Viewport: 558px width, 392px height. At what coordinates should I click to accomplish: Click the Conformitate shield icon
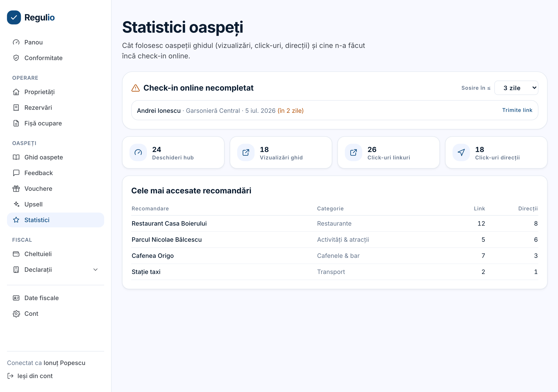[x=16, y=58]
